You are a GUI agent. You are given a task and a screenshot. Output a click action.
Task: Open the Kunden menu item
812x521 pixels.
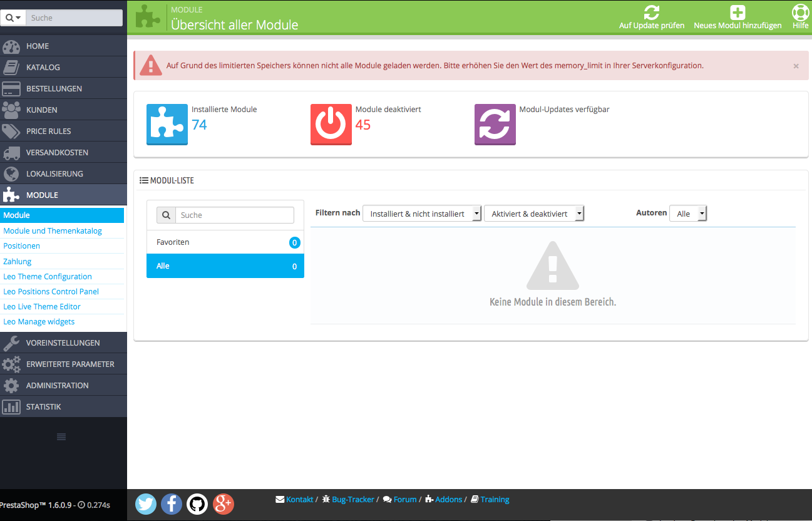click(x=63, y=110)
